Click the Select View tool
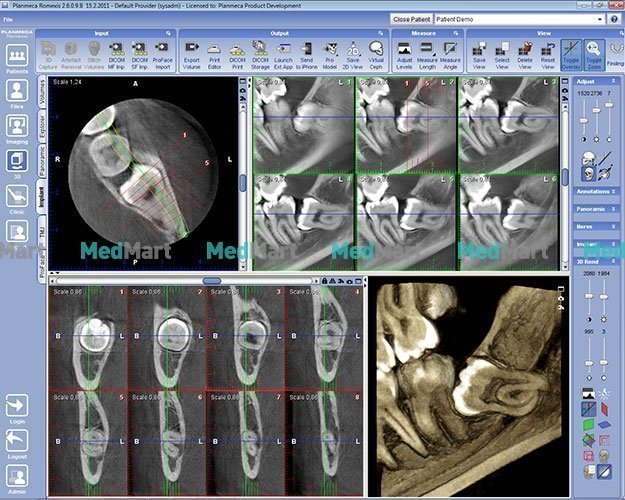The width and height of the screenshot is (625, 500). tap(502, 55)
